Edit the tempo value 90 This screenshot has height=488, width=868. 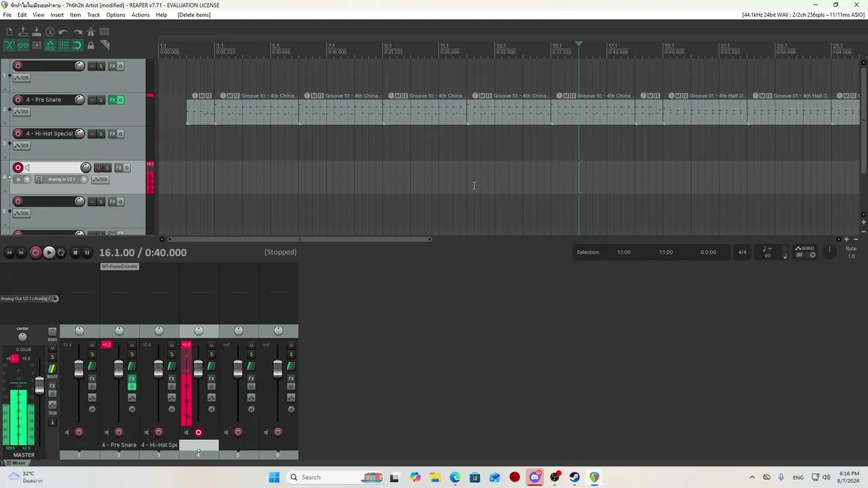pyautogui.click(x=767, y=256)
